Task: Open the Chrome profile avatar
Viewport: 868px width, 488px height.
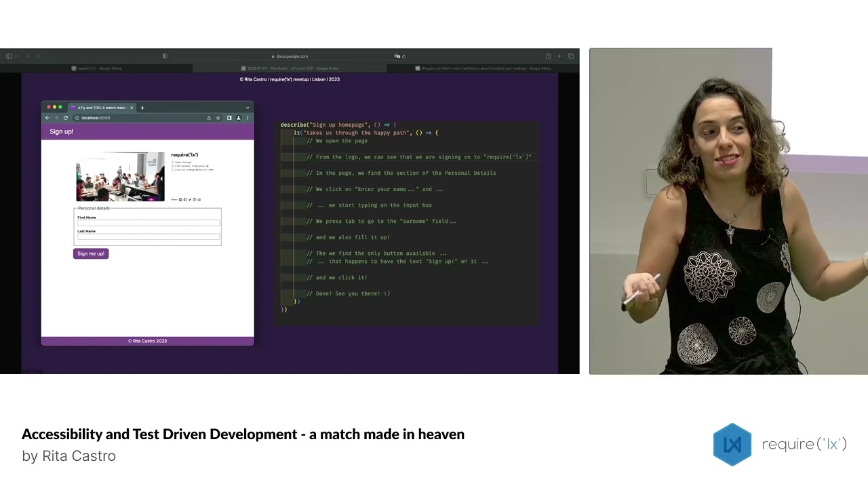Action: 238,118
